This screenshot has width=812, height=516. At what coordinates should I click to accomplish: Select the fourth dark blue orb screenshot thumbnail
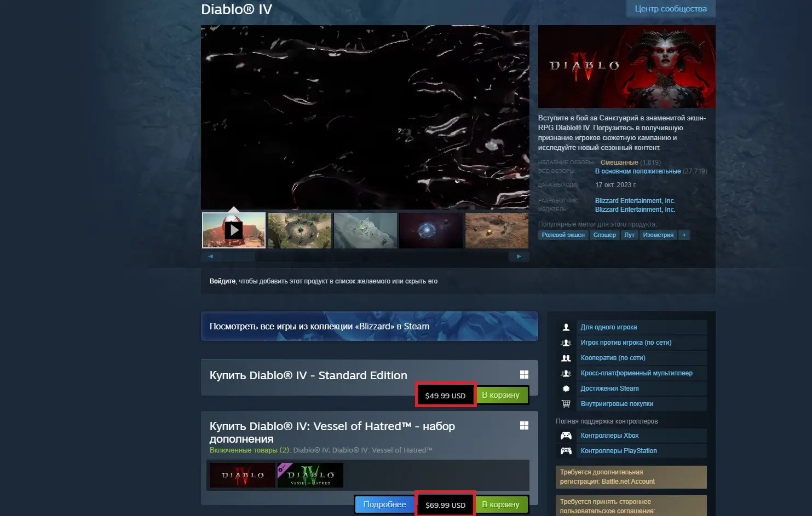tap(431, 230)
